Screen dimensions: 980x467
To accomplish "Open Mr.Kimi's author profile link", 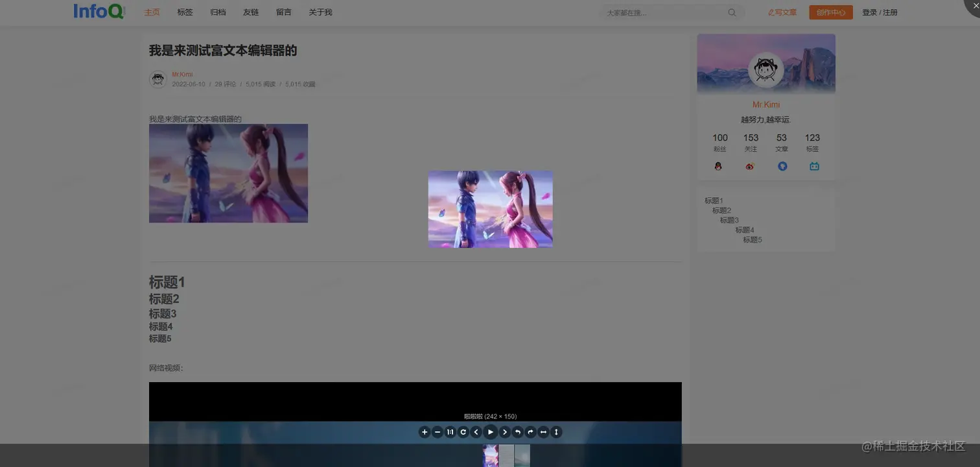I will (x=182, y=74).
